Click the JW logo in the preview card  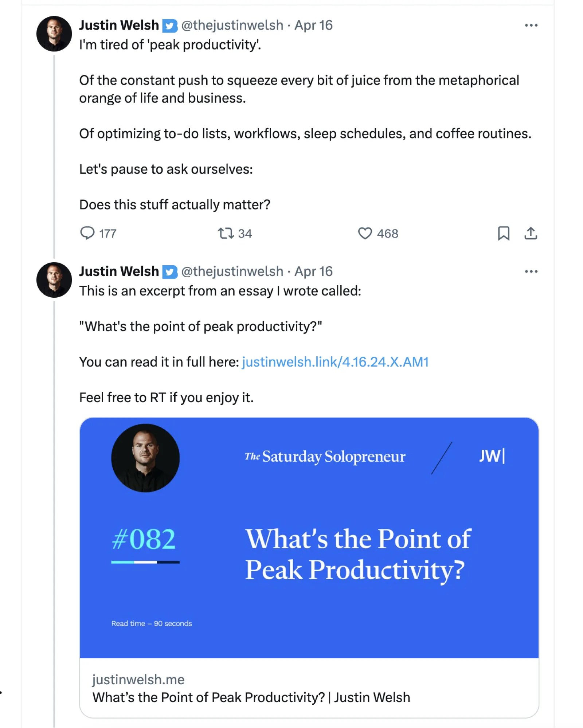(x=492, y=456)
